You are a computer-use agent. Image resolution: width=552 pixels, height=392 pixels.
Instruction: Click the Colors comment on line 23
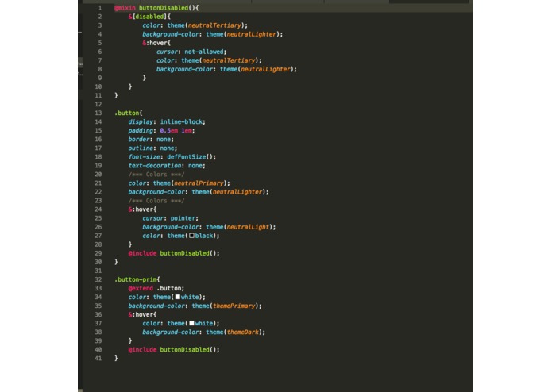point(156,201)
